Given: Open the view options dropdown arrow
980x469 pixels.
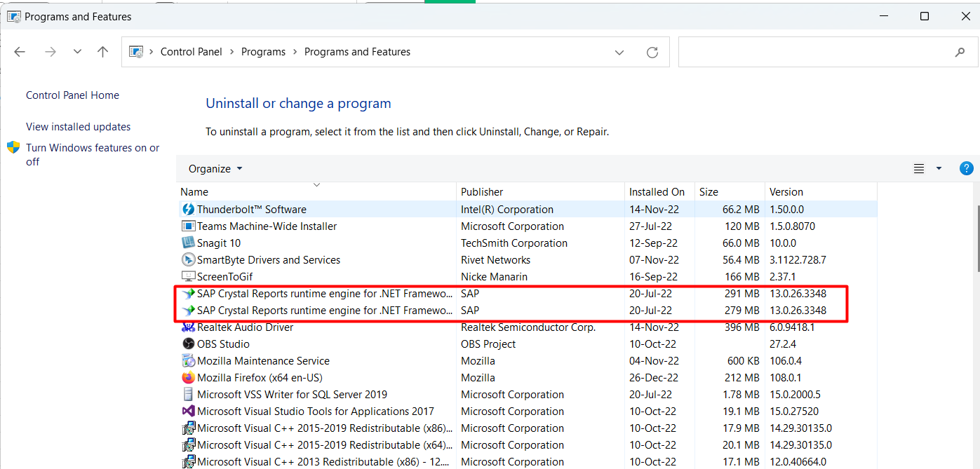Looking at the screenshot, I should click(939, 168).
